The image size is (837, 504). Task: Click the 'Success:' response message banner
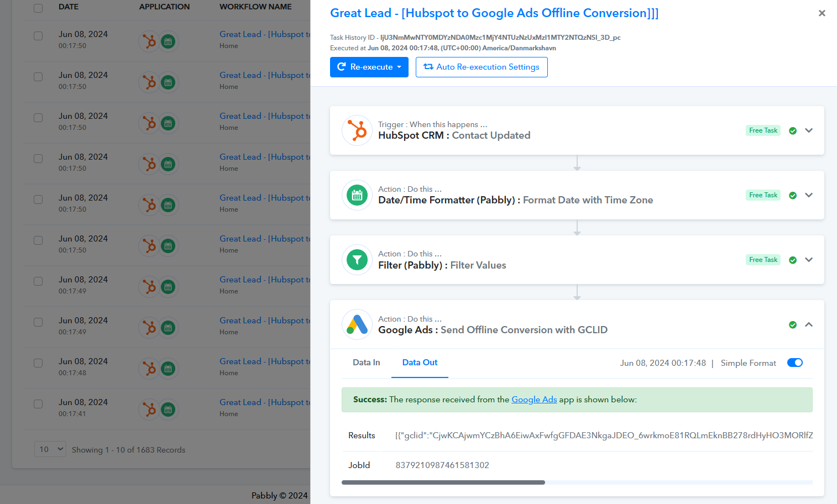point(577,400)
